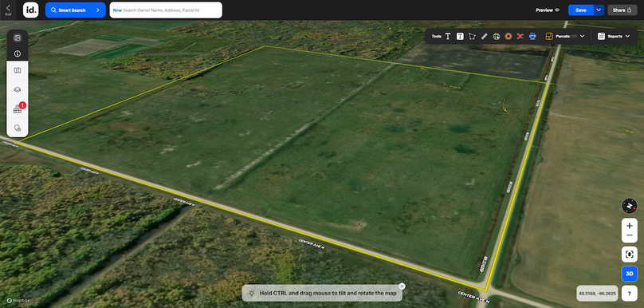
Task: Click the blue printer icon
Action: tap(532, 36)
